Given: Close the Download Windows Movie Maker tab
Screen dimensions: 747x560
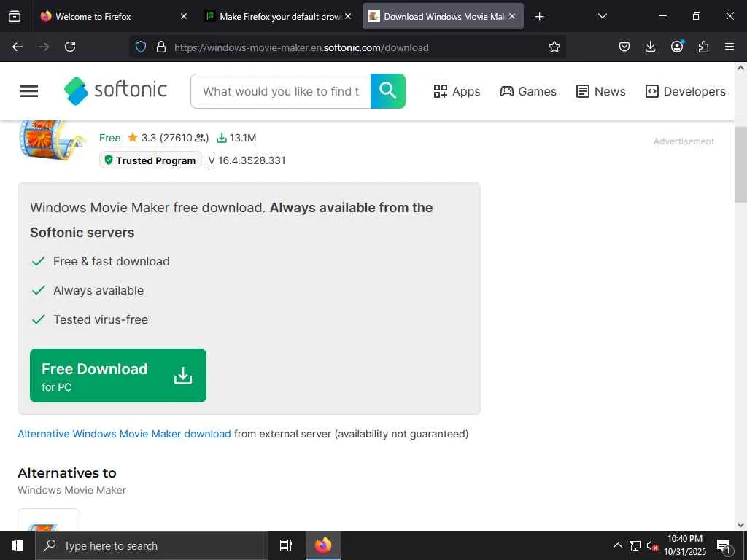Looking at the screenshot, I should point(512,16).
